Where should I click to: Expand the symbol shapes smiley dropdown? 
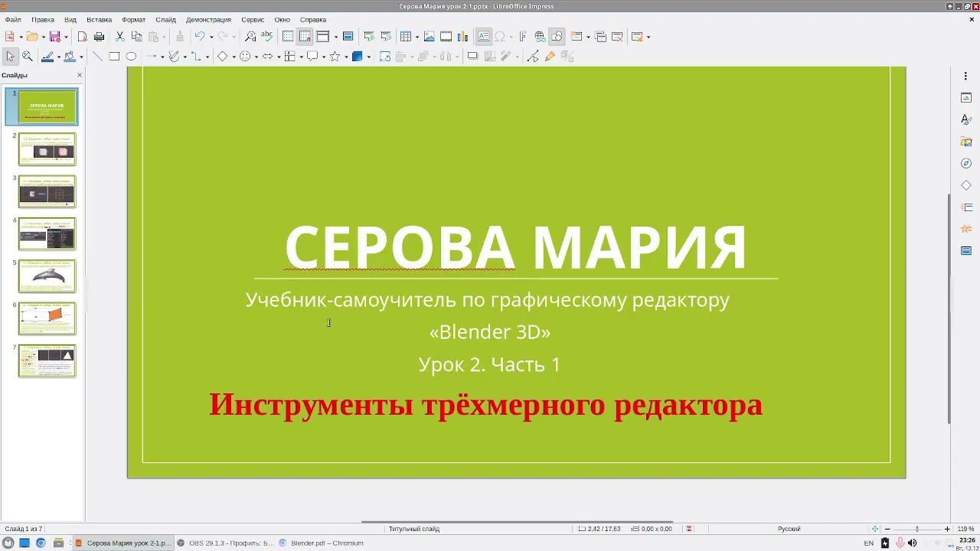coord(256,57)
